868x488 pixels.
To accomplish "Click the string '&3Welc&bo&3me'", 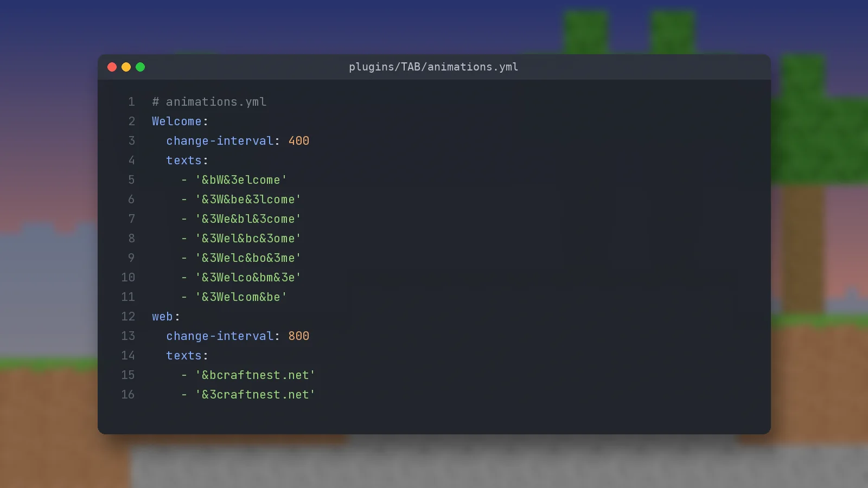I will [x=248, y=258].
